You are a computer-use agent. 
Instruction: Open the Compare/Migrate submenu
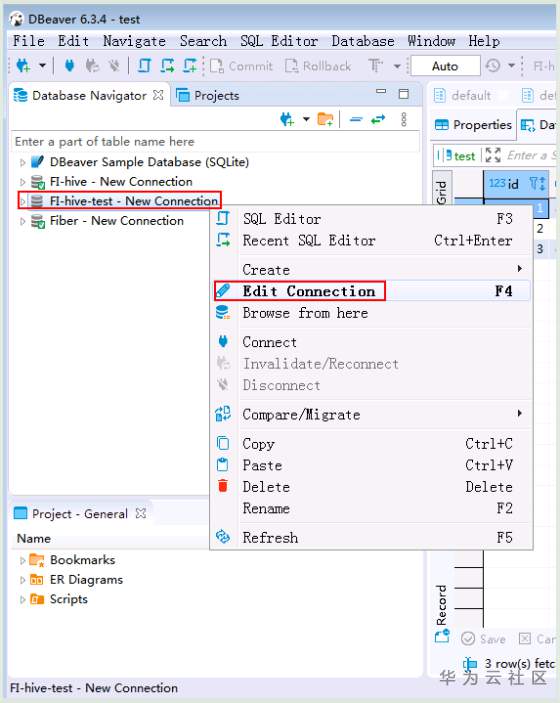[x=371, y=415]
